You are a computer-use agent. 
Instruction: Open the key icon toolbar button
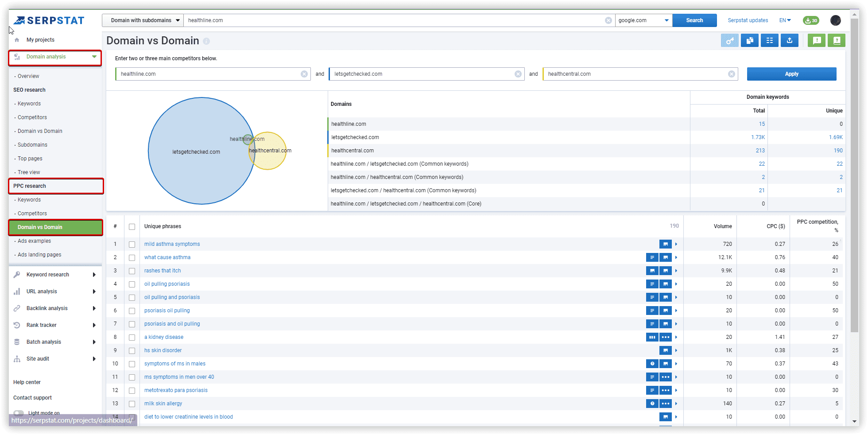point(729,40)
